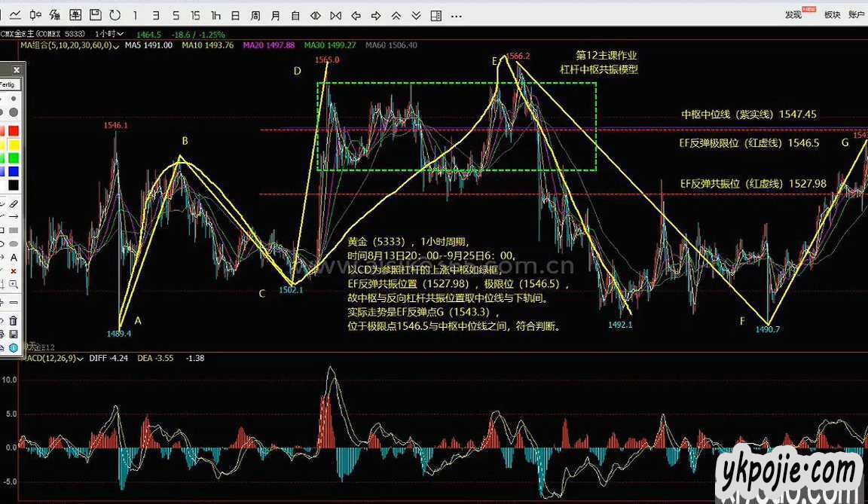868x504 pixels.
Task: Choose the small dot brush size
Action: [14, 99]
